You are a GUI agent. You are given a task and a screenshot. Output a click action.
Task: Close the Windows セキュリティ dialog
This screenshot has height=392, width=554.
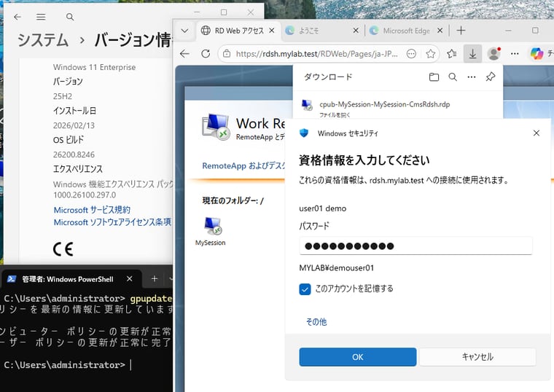pyautogui.click(x=537, y=133)
